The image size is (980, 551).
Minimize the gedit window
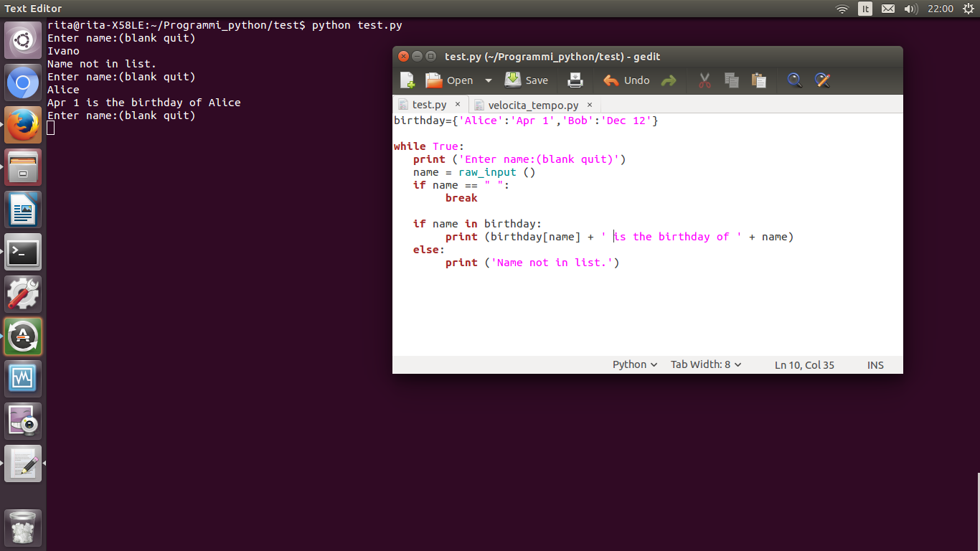417,56
